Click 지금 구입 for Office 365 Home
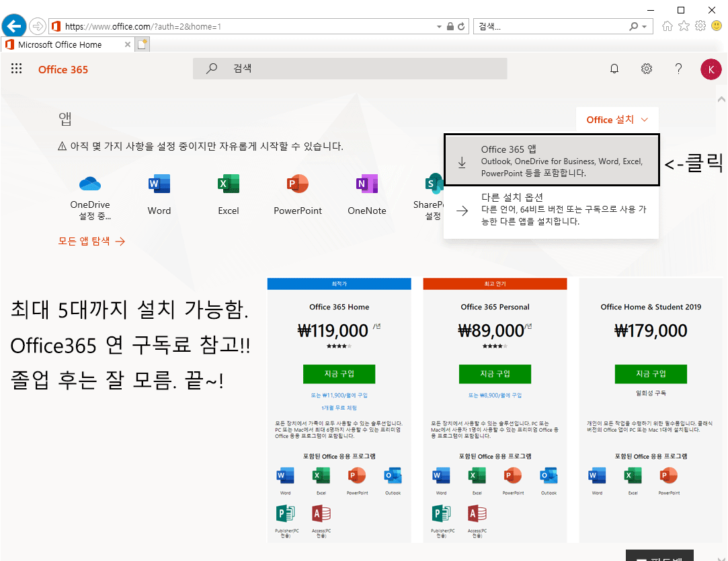Image resolution: width=728 pixels, height=561 pixels. [x=339, y=374]
